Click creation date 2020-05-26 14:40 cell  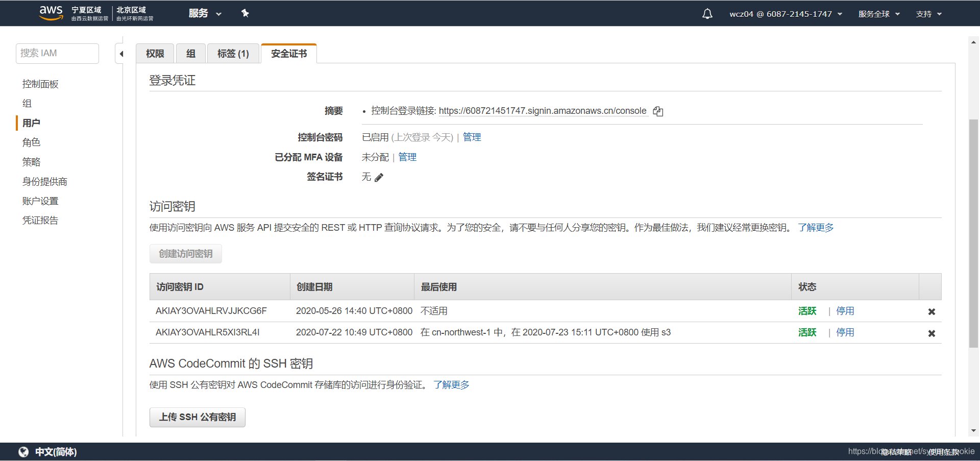point(354,311)
